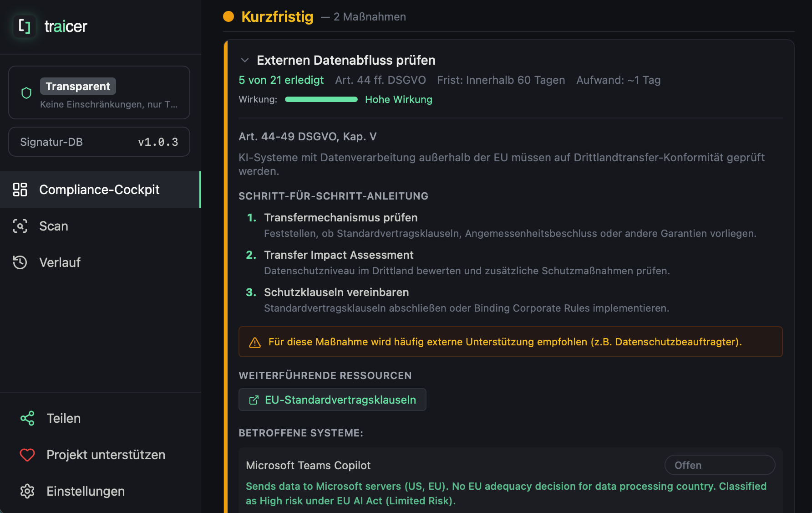Screen dimensions: 812x513
Task: Collapse the Externen Datenabfluss prüfen section
Action: 244,60
